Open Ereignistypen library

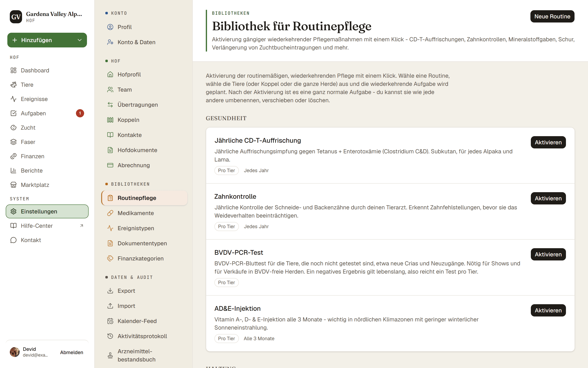(x=144, y=228)
